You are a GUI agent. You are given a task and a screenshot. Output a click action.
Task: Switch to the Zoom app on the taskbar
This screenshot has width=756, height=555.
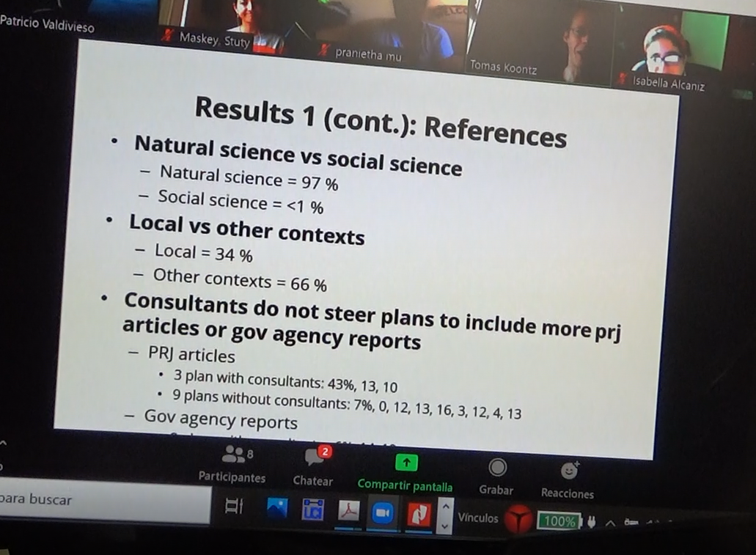[x=383, y=512]
